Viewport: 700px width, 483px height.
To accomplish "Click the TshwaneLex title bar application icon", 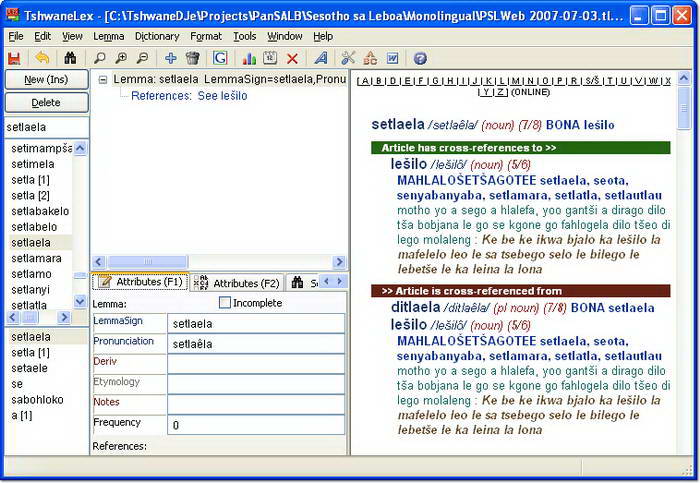I will pos(13,15).
